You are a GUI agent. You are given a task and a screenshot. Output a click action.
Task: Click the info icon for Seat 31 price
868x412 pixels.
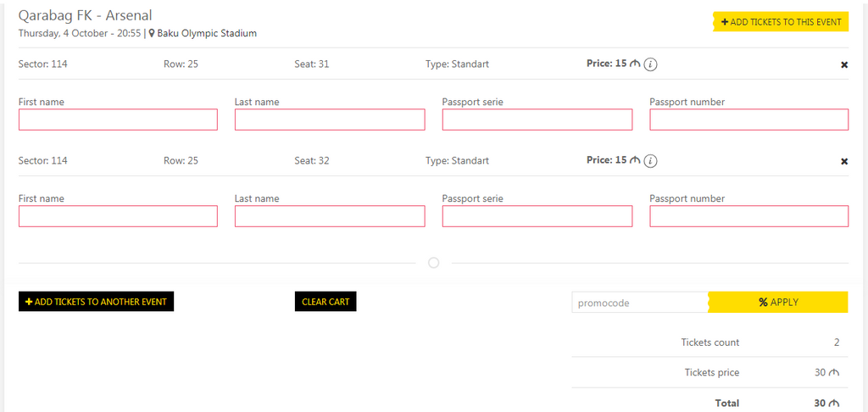click(652, 64)
